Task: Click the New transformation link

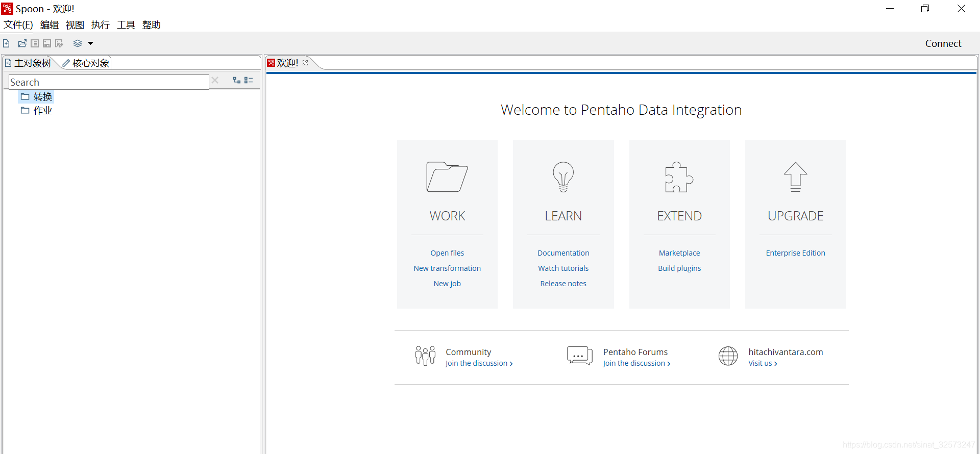Action: [447, 268]
